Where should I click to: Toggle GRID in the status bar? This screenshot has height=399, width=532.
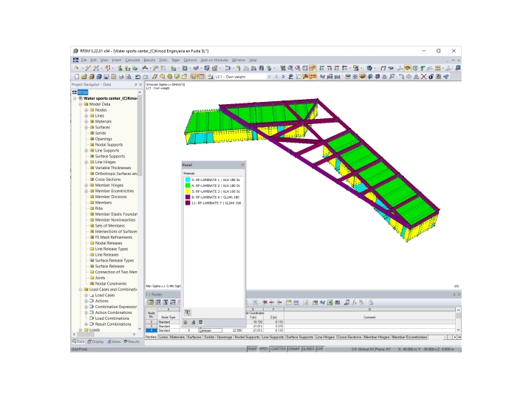[264, 349]
